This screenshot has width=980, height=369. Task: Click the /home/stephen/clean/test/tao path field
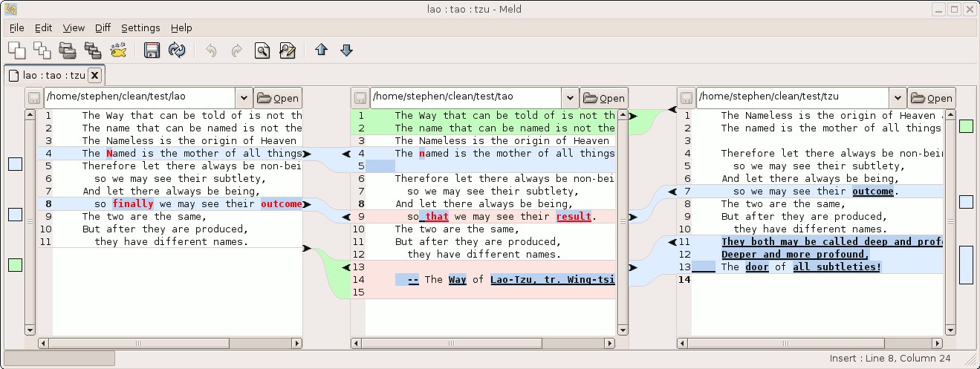coord(466,98)
